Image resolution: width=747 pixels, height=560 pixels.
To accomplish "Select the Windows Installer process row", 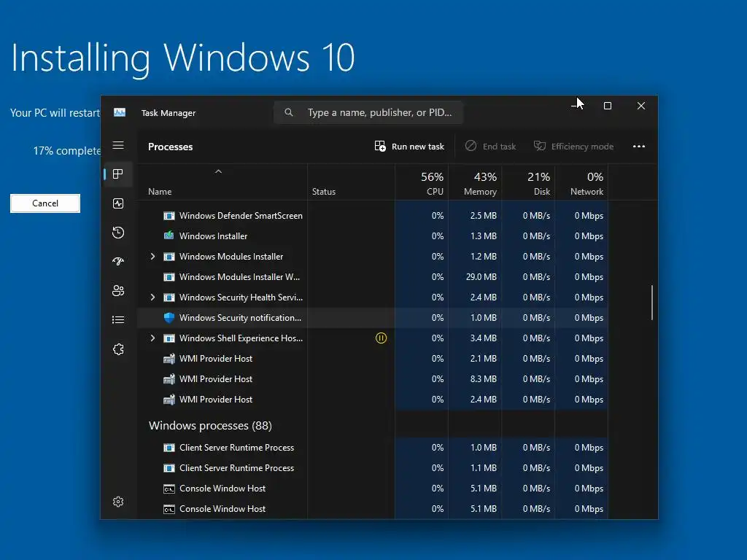I will click(373, 236).
